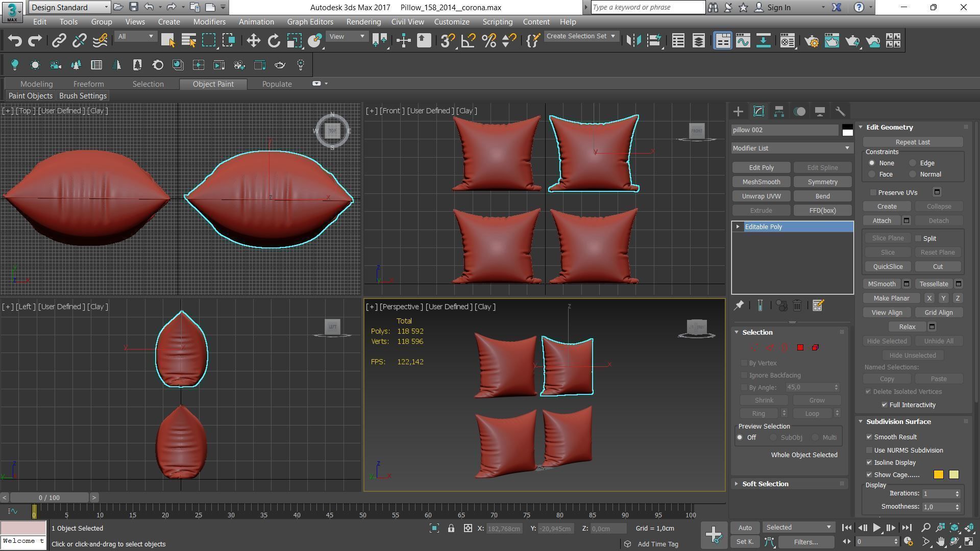Open the All selection filter dropdown
This screenshot has width=980, height=551.
pos(135,36)
